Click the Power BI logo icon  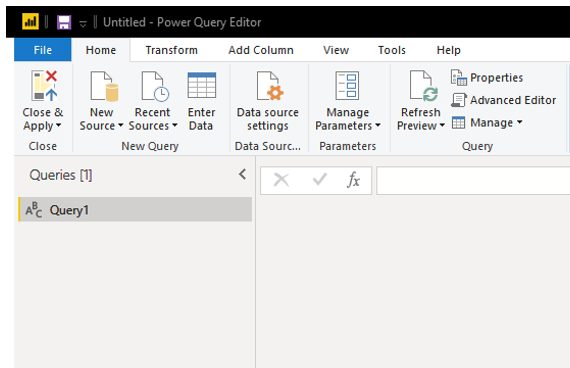point(31,21)
